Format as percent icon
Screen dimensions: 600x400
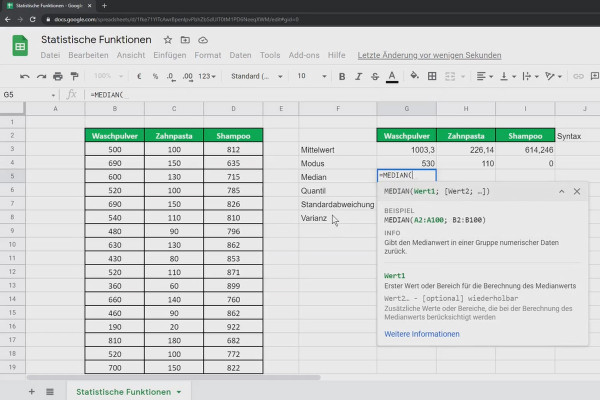point(155,77)
